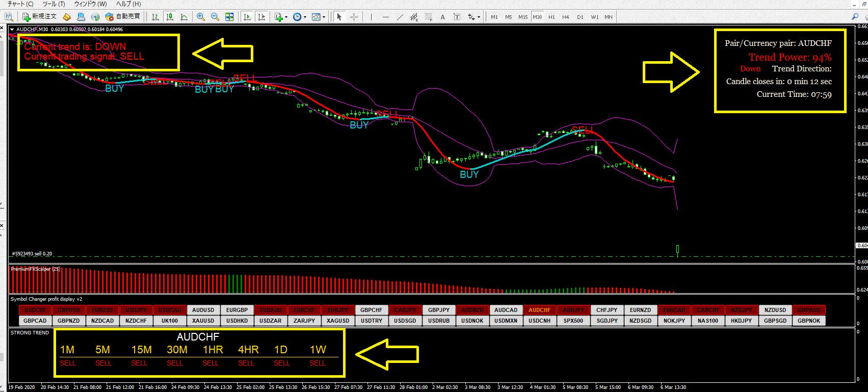Select the crosshair cursor tool

click(x=354, y=17)
